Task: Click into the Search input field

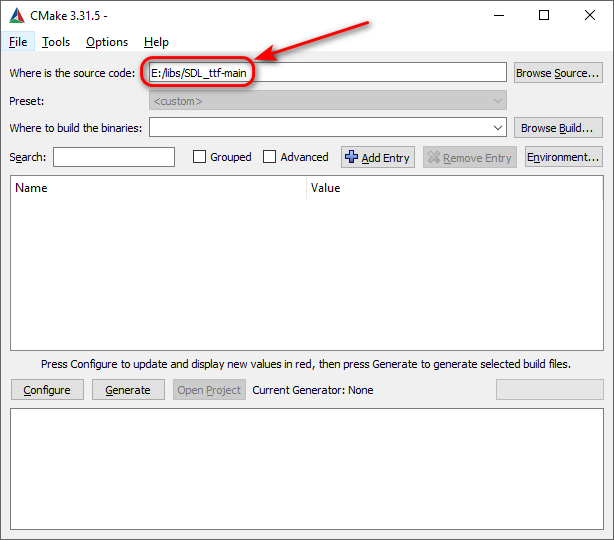Action: click(114, 157)
